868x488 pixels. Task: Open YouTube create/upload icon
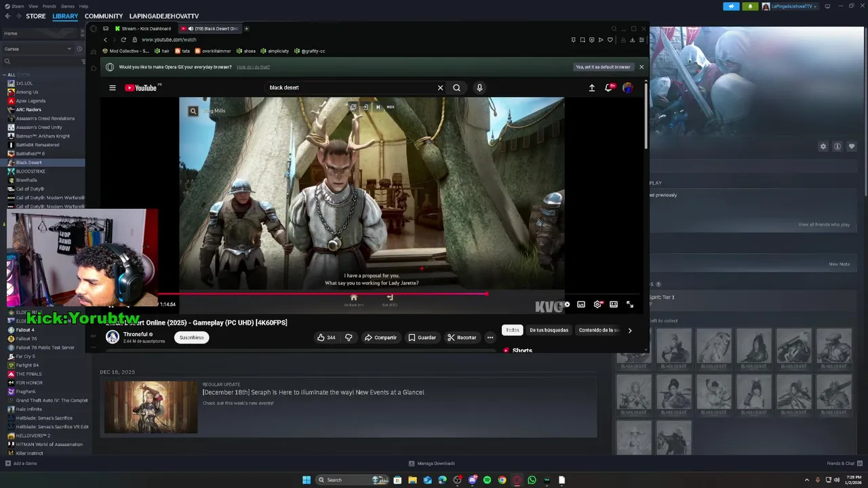coord(591,87)
